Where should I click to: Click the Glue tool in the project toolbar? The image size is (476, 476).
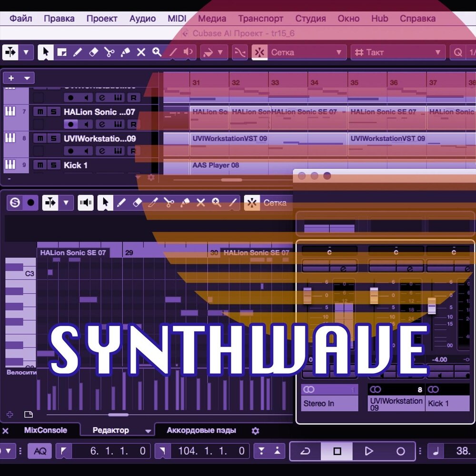125,52
